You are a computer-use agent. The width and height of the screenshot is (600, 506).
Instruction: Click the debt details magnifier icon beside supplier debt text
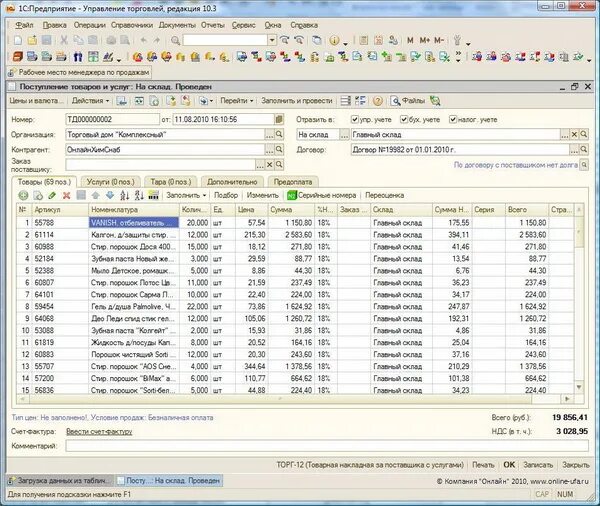pyautogui.click(x=584, y=165)
